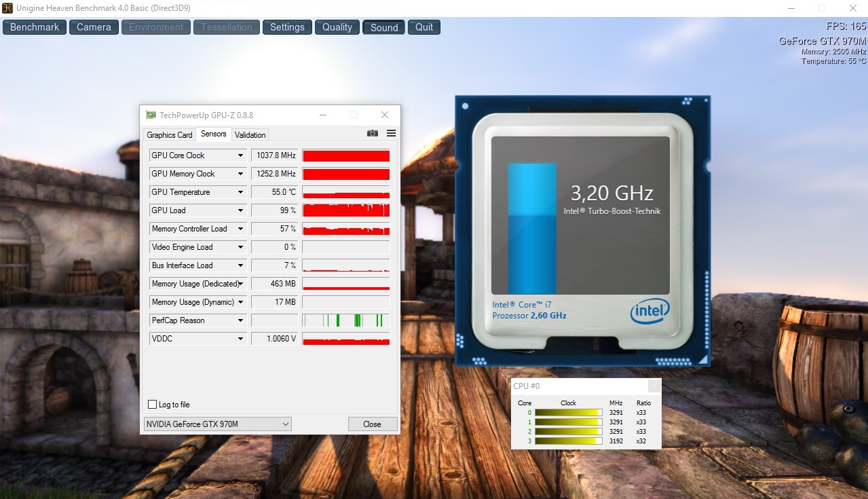Open the Memory Usage (Dynamic) dropdown
868x499 pixels.
click(x=240, y=302)
